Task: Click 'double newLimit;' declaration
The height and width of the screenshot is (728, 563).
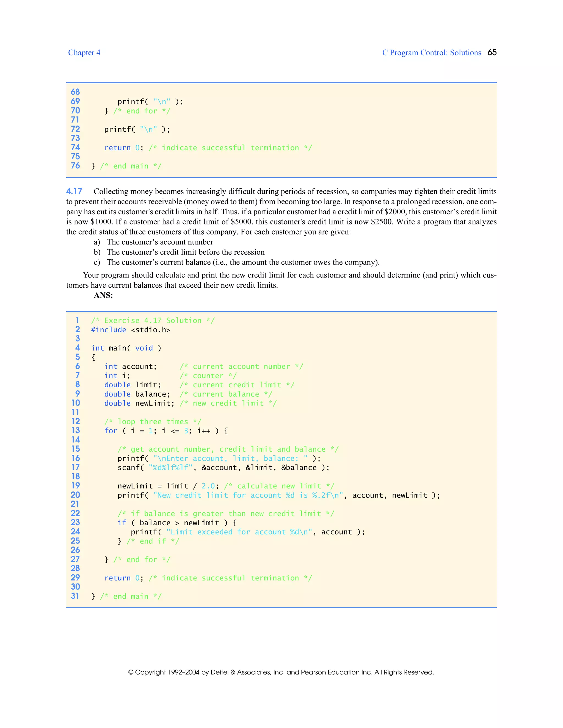Action: [x=139, y=403]
